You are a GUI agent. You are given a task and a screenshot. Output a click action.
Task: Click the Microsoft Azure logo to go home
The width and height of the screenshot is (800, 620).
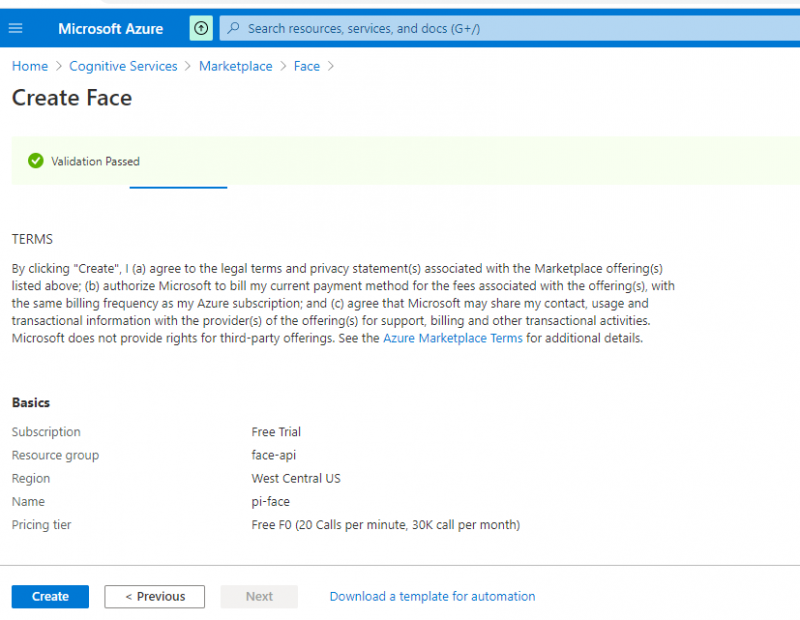tap(110, 28)
